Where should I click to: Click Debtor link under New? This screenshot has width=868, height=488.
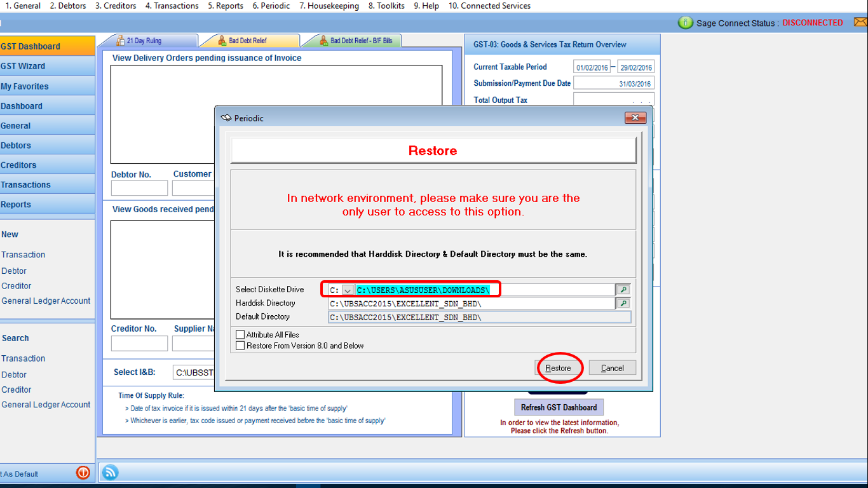pos(14,271)
